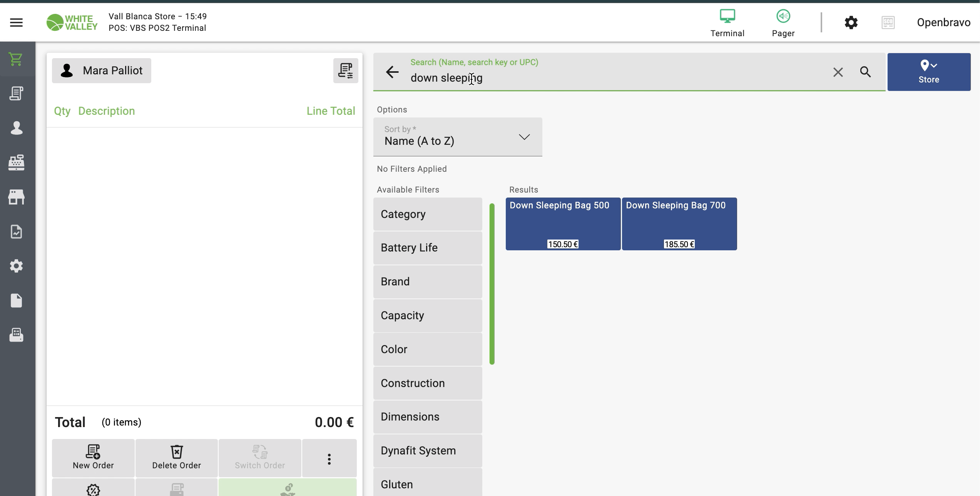
Task: Clear the search field with X
Action: tap(838, 72)
